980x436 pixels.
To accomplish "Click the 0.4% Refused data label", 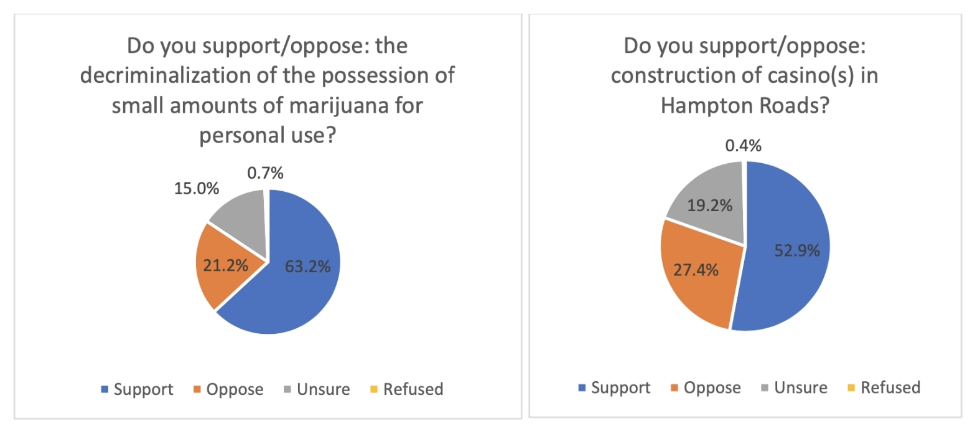I will 743,145.
